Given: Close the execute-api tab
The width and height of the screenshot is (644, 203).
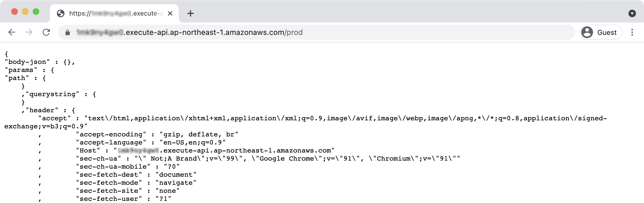Looking at the screenshot, I should point(170,13).
